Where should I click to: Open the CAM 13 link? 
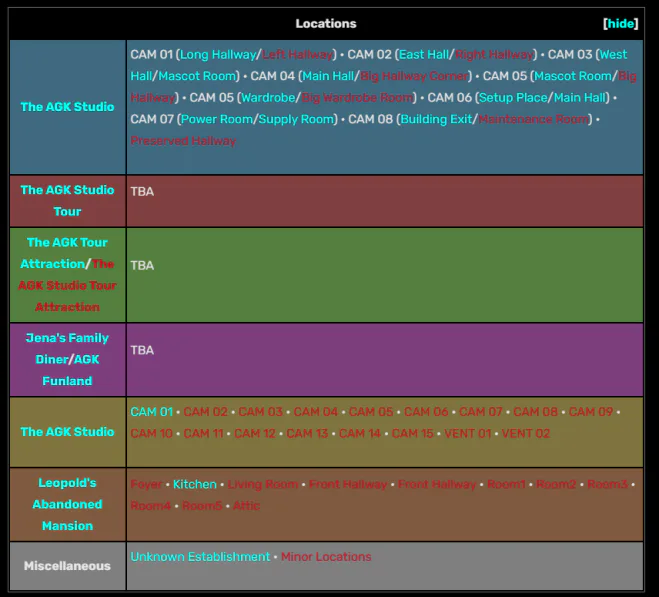307,433
